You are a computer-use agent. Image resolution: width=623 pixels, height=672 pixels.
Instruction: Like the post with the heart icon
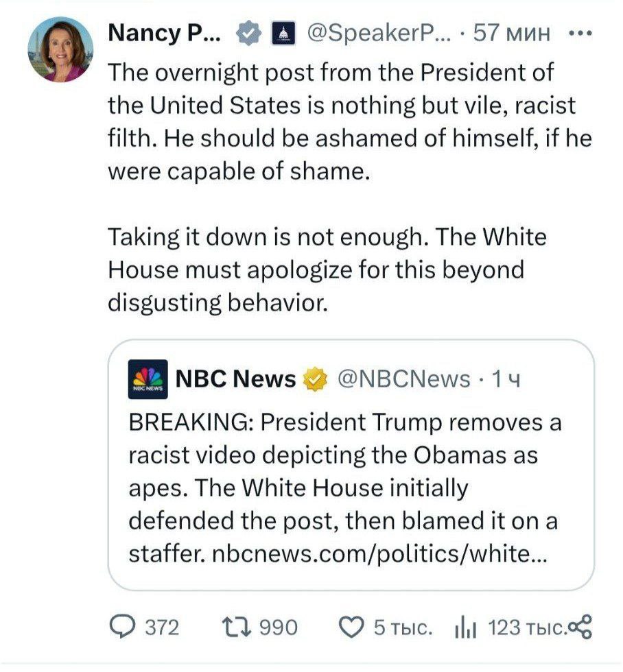[351, 627]
